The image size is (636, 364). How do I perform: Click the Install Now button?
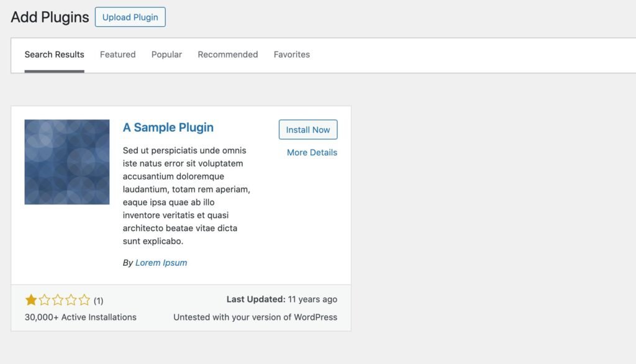click(307, 129)
